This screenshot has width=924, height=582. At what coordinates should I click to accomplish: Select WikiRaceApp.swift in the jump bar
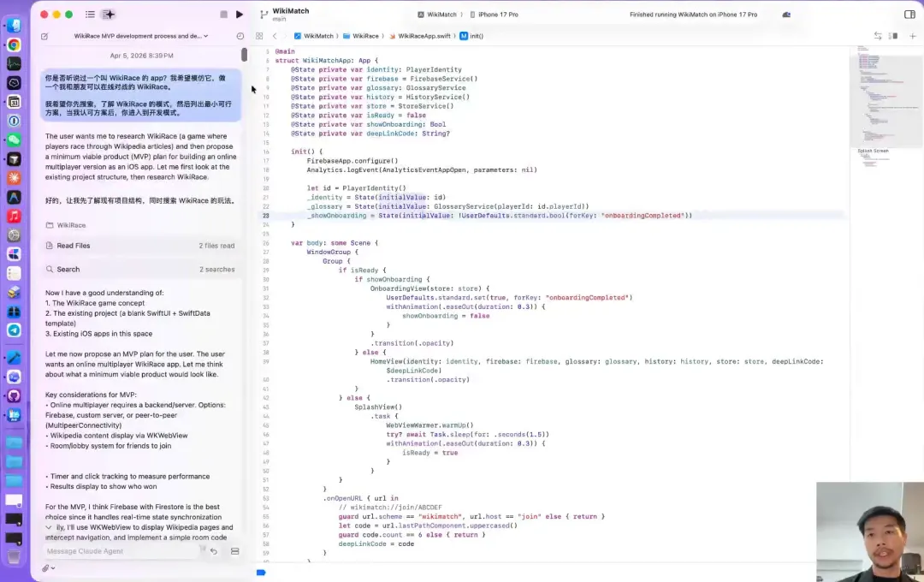pyautogui.click(x=419, y=36)
